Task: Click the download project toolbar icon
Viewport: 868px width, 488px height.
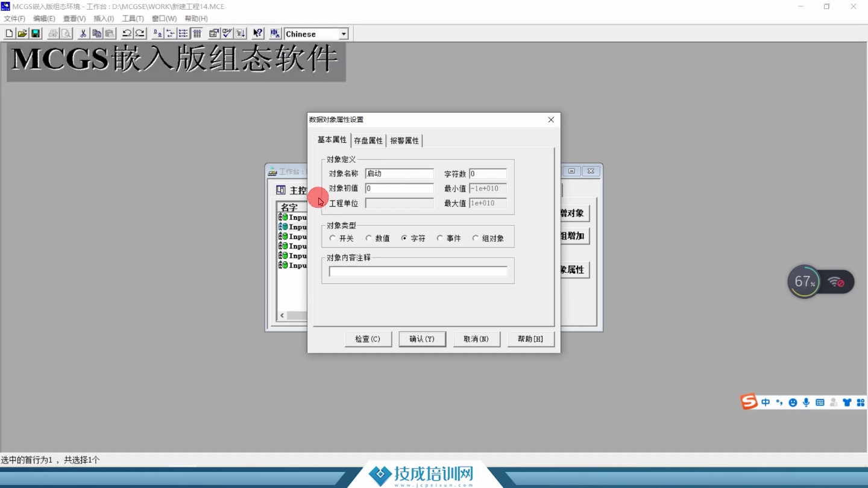Action: pos(241,34)
